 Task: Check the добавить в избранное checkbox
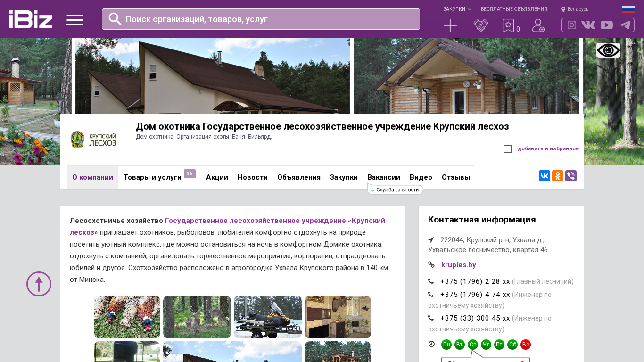coord(508,149)
